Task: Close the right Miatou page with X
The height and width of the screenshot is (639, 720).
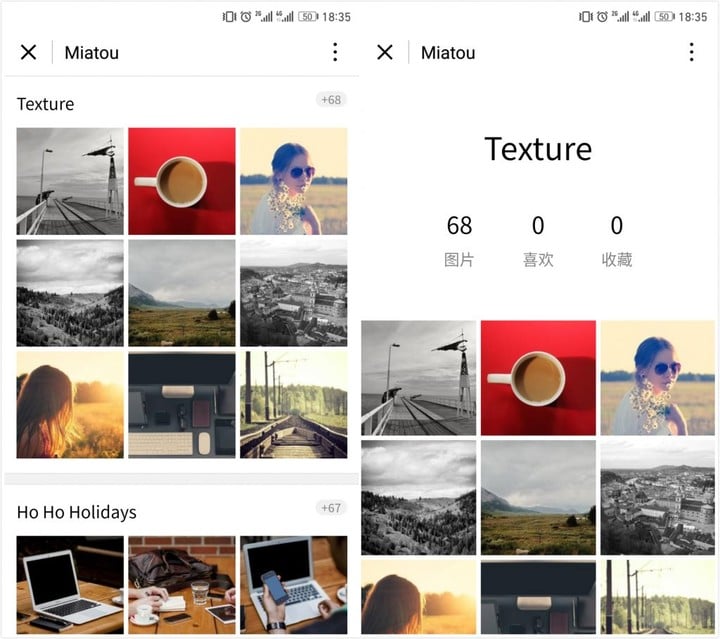Action: pyautogui.click(x=385, y=52)
